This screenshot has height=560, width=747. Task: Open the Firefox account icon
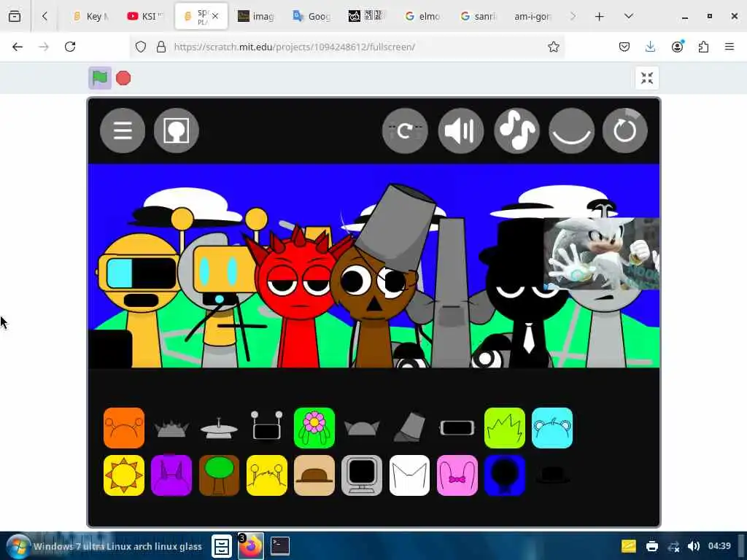coord(677,47)
